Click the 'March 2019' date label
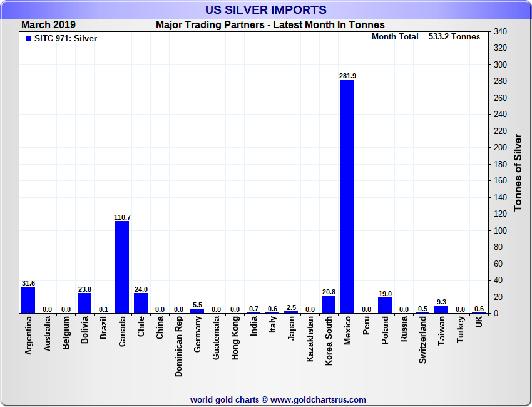 (49, 25)
